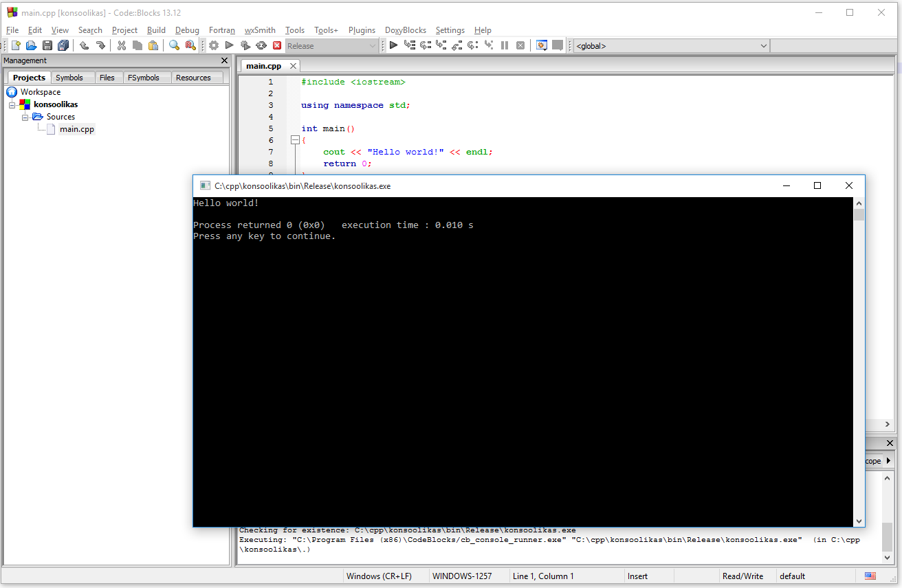Click the Build gear icon
This screenshot has width=902, height=588.
pyautogui.click(x=214, y=45)
